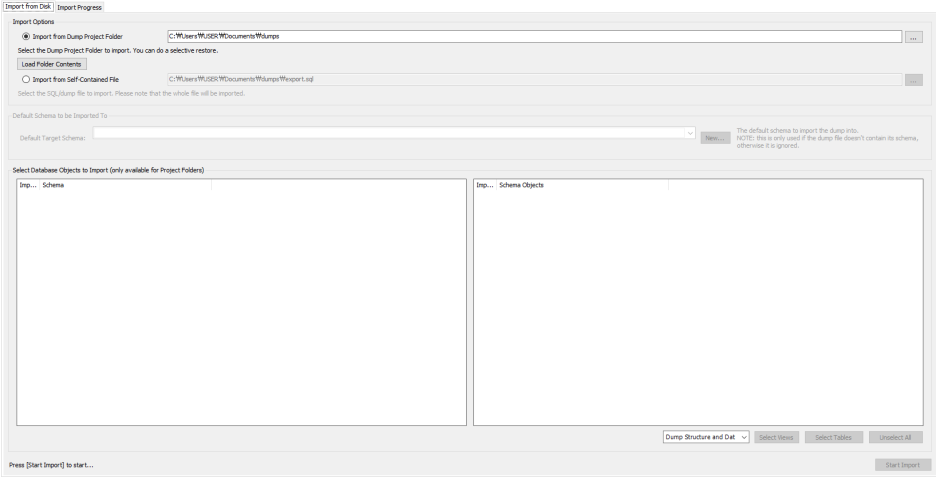
Task: Click the Imp... column header in objects list
Action: [x=485, y=185]
